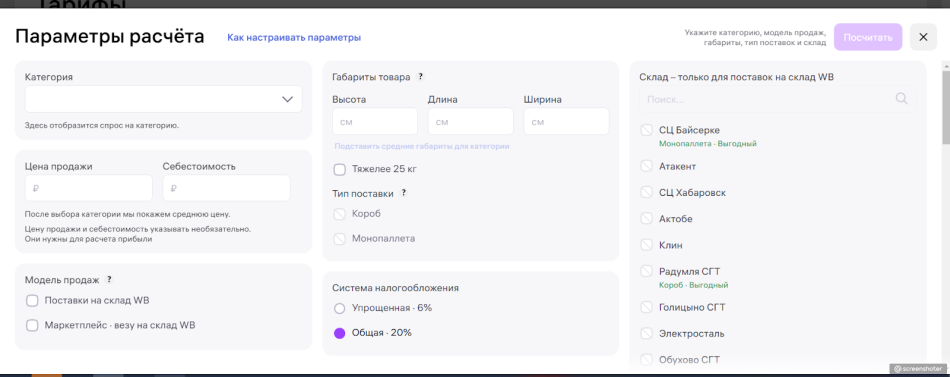Screen dimensions: 950x377
Task: Close the Параметры расчёта dialog with X
Action: (x=923, y=37)
